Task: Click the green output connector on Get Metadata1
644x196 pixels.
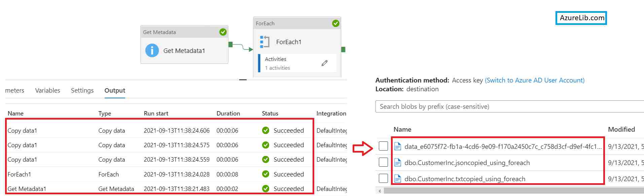Action: point(230,44)
